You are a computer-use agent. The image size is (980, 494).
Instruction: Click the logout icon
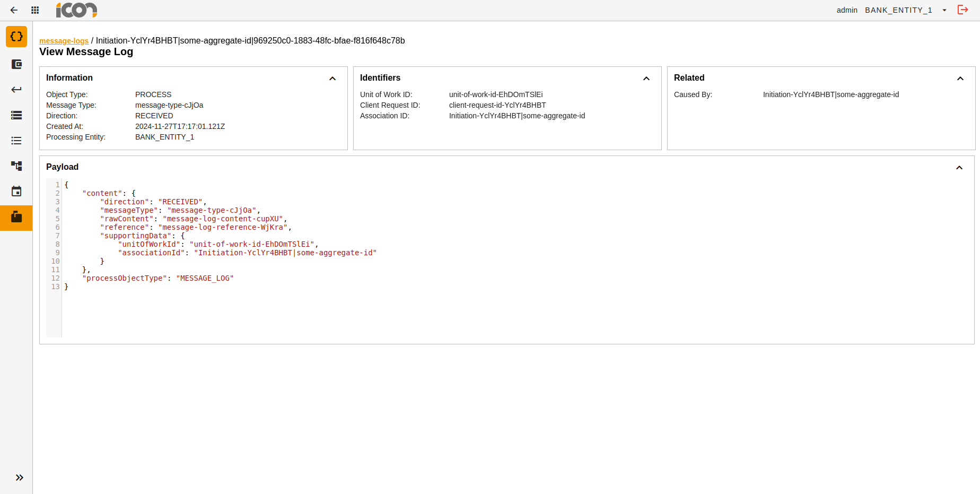[x=962, y=10]
